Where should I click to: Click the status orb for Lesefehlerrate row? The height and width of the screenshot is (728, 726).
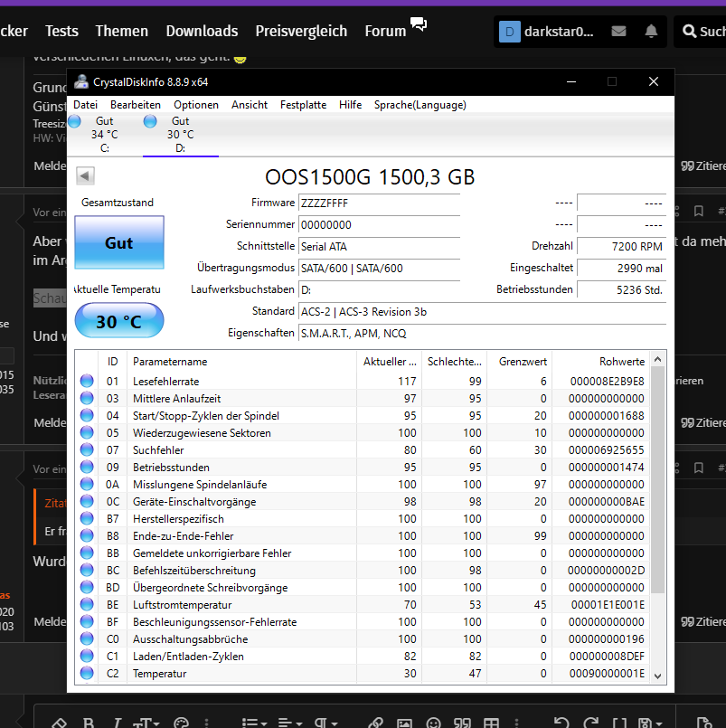(x=87, y=381)
